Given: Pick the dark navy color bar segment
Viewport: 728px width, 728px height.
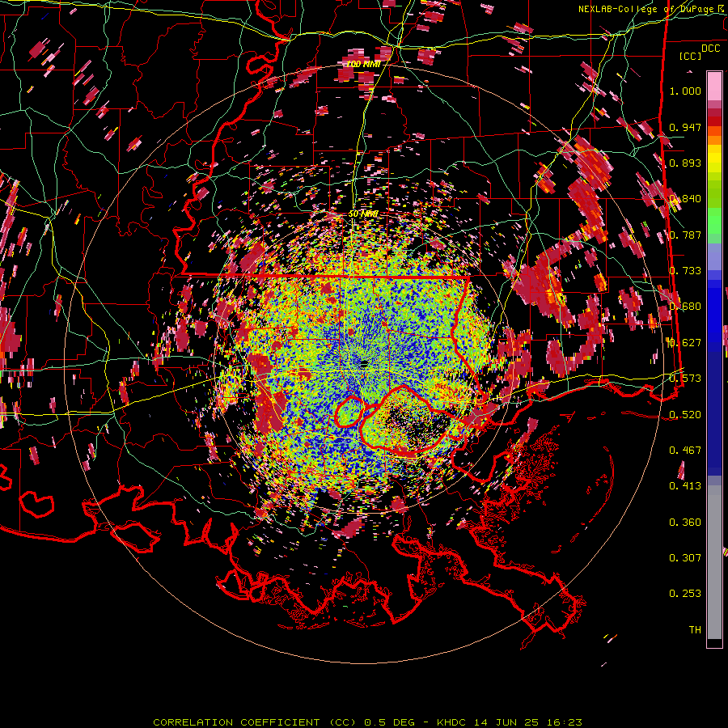Looking at the screenshot, I should (714, 413).
